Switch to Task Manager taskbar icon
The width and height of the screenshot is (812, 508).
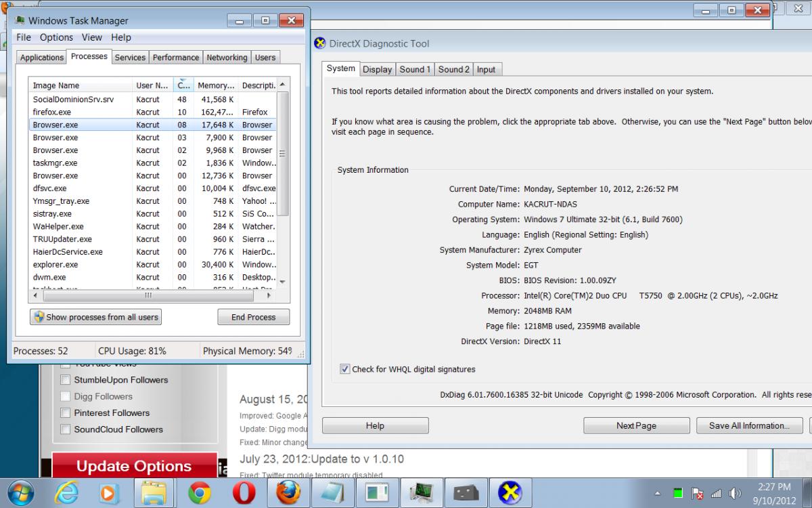click(422, 493)
